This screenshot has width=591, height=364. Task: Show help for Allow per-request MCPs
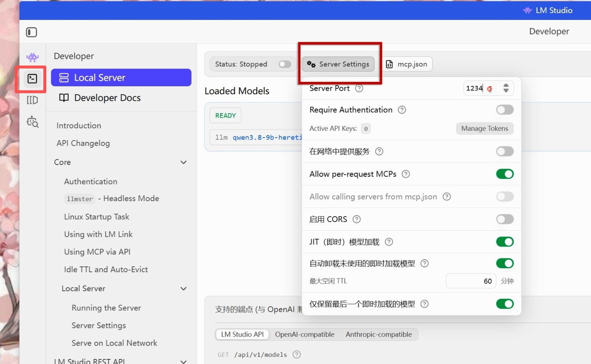[406, 174]
